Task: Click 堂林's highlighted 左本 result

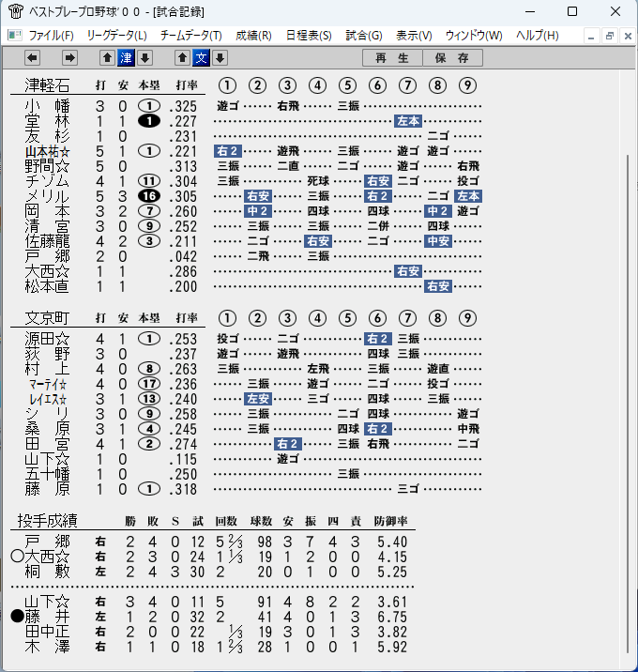Action: point(408,121)
